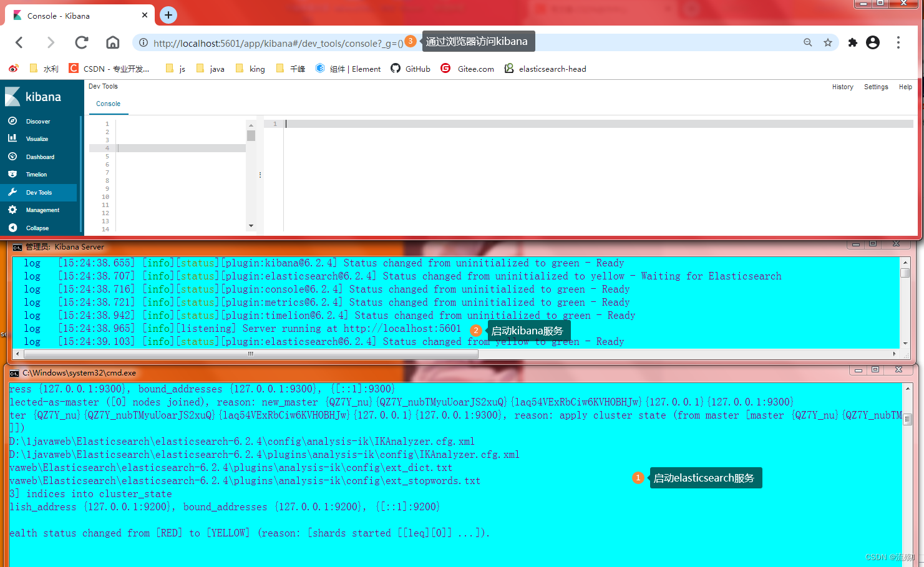
Task: Collapse the Kibana sidebar with arrow icon
Action: click(x=12, y=228)
